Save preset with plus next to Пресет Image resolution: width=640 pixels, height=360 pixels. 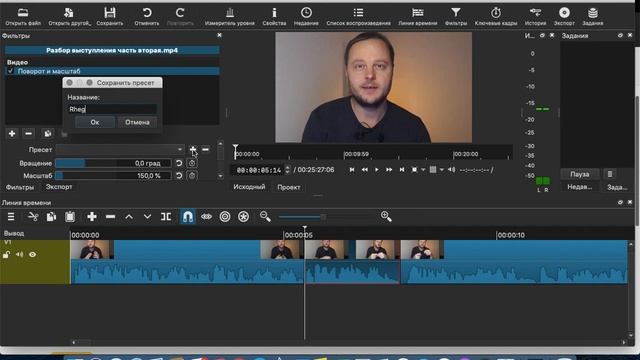pos(193,150)
